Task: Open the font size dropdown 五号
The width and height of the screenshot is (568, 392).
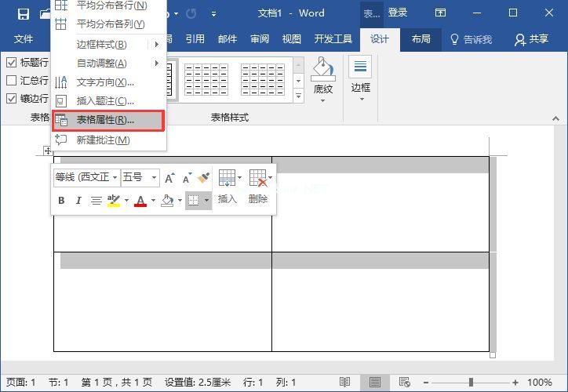Action: (139, 178)
